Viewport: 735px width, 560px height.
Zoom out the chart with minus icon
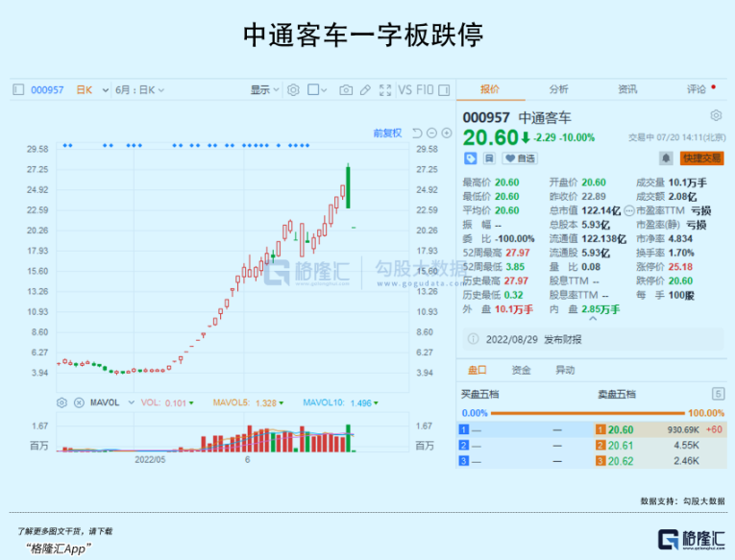[432, 133]
